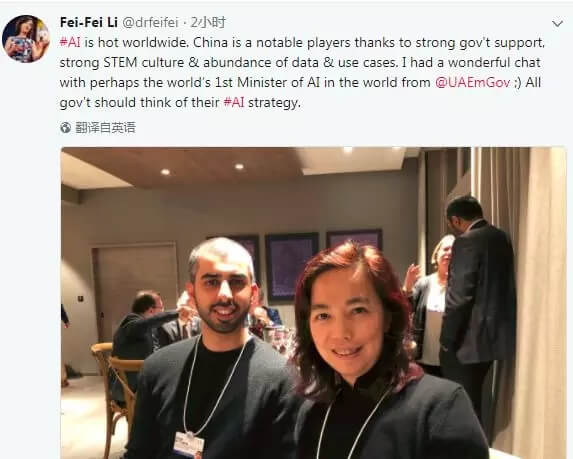Click the @drfeifei handle
Screen dimensions: 573x459
150,23
